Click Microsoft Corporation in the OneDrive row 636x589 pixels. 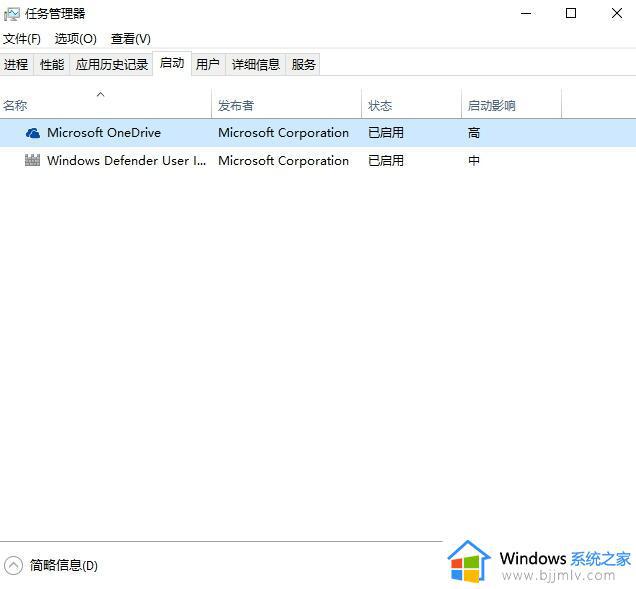point(284,133)
